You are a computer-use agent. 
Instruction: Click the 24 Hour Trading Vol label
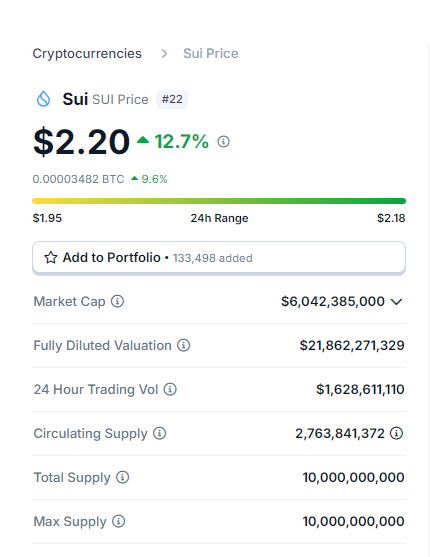(96, 389)
